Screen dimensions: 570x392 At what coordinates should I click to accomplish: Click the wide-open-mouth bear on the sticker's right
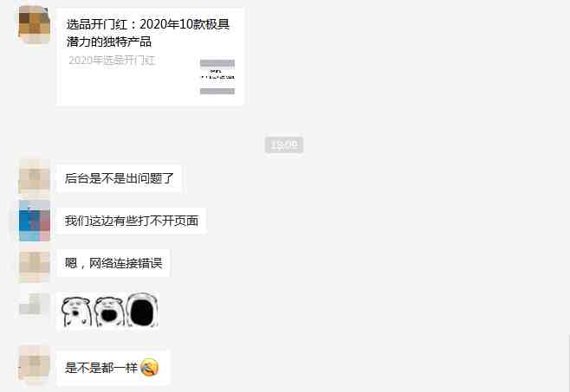[142, 310]
